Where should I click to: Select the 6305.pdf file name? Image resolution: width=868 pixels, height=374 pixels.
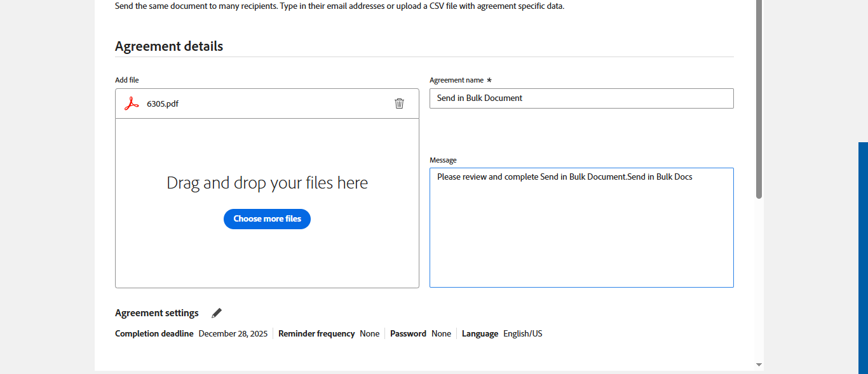(x=163, y=104)
